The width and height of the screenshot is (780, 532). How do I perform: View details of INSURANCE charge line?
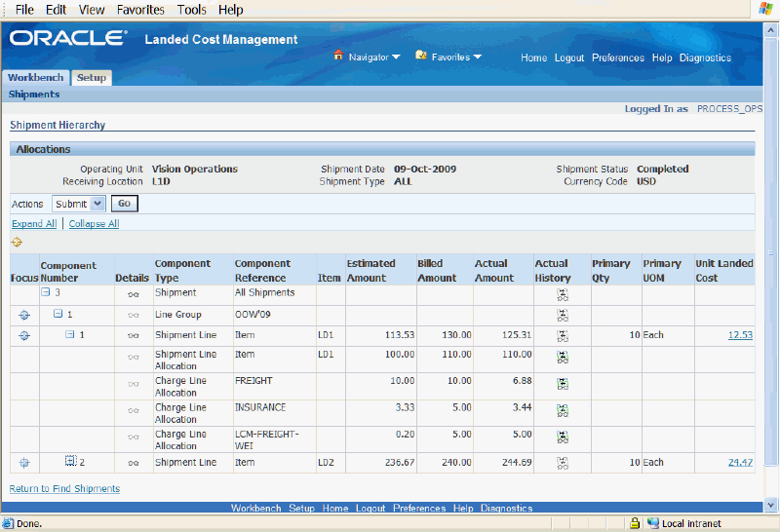(133, 410)
